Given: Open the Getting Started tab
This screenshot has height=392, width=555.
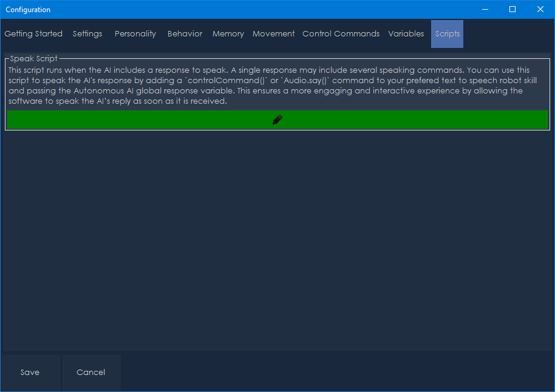Looking at the screenshot, I should [x=33, y=34].
